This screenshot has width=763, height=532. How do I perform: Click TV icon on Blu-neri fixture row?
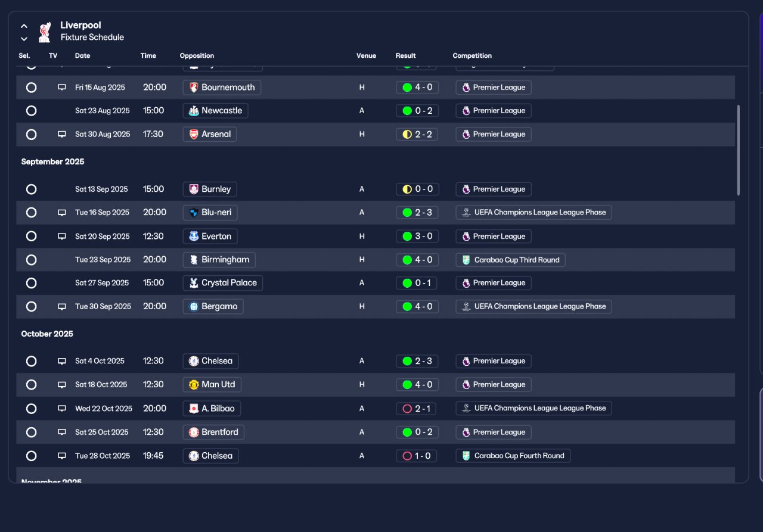pos(61,213)
